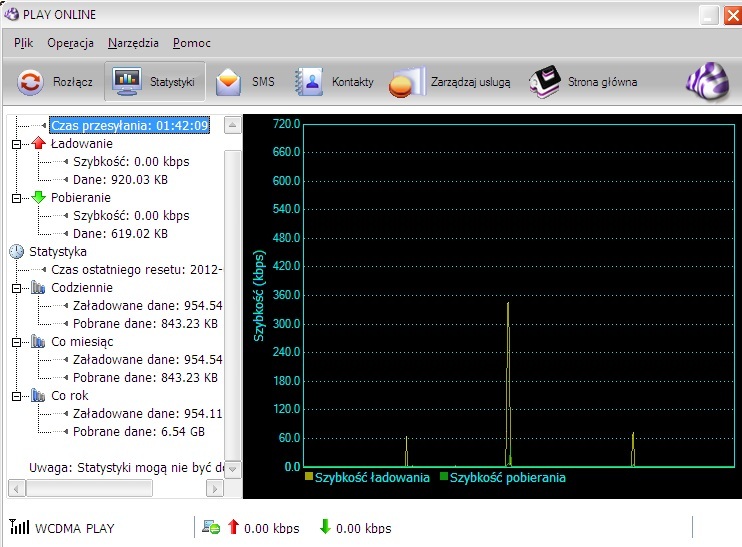Open the Pomoc menu
Viewport: 742px width, 547px height.
[192, 43]
